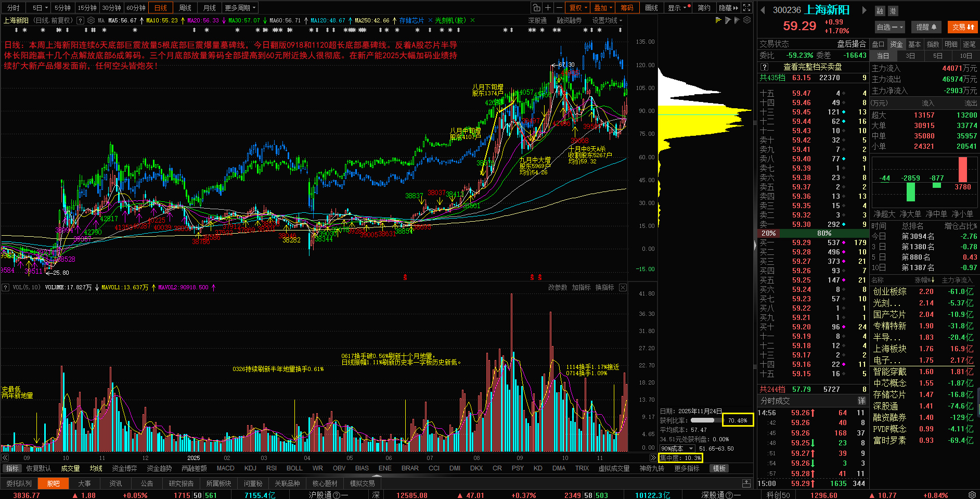
Task: Toggle 简约 simple view
Action: pos(704,8)
